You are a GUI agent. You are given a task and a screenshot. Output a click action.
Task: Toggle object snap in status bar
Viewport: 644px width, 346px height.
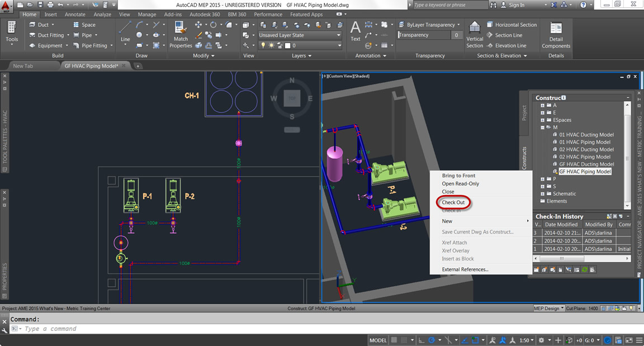[475, 340]
